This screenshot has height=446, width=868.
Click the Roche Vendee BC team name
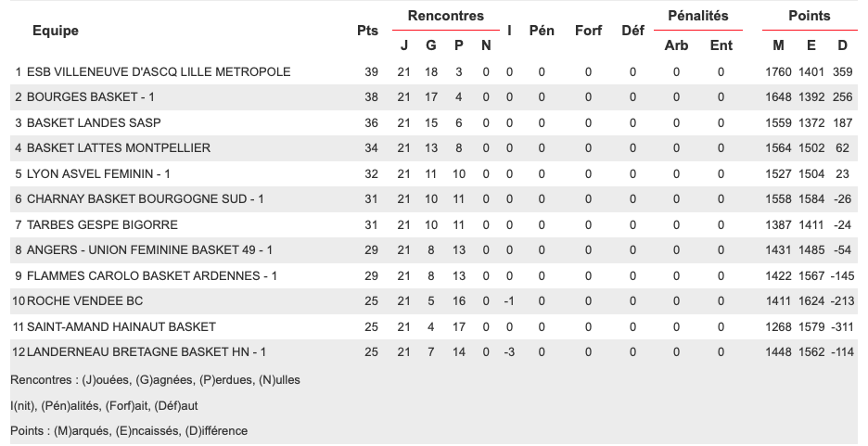tap(85, 301)
